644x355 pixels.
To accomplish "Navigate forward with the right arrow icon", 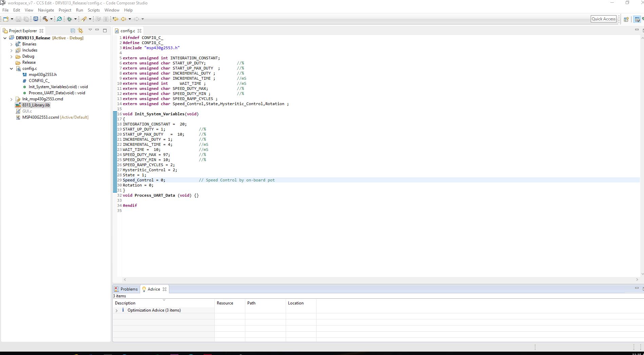I will pos(136,19).
